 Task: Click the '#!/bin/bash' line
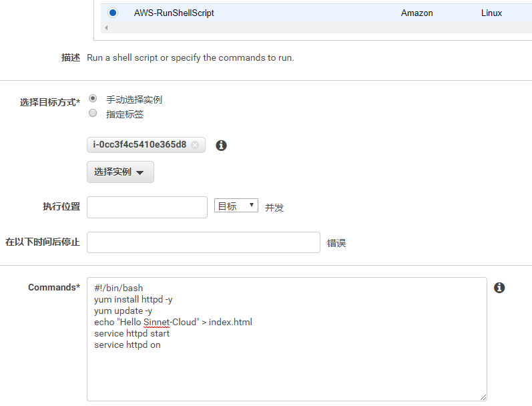pos(118,288)
